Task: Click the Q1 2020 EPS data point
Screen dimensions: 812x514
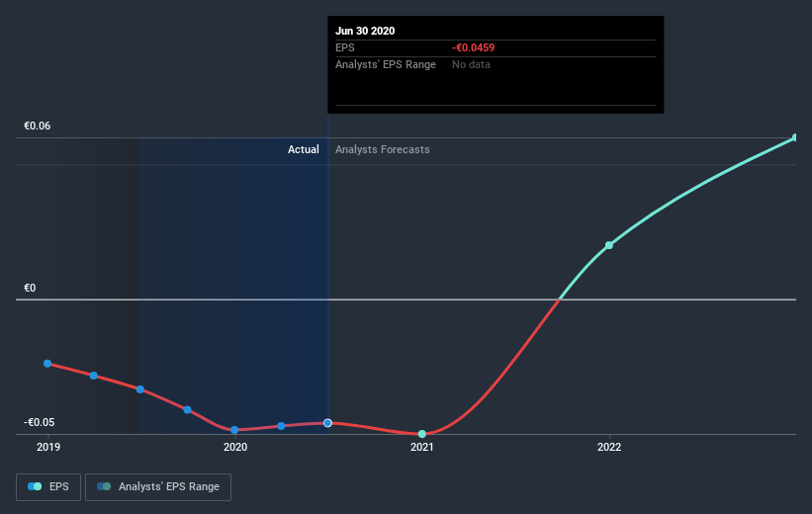Action: (281, 426)
